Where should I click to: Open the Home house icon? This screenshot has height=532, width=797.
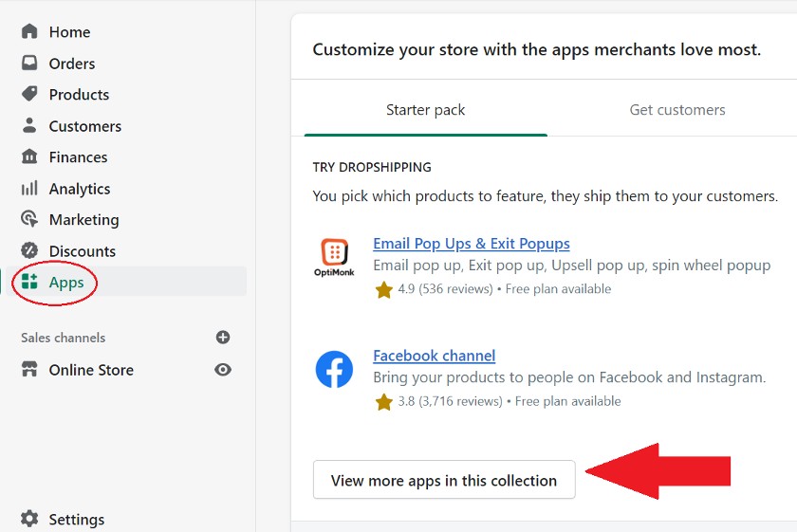point(29,31)
